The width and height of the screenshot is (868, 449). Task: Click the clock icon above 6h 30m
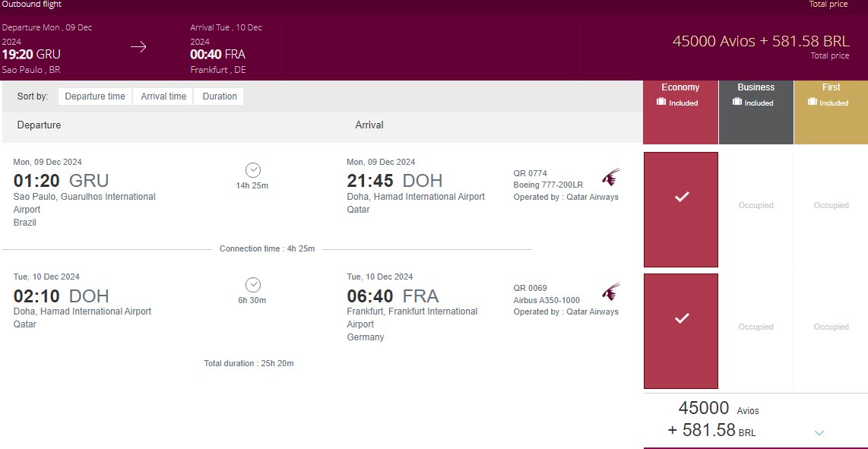(x=252, y=285)
